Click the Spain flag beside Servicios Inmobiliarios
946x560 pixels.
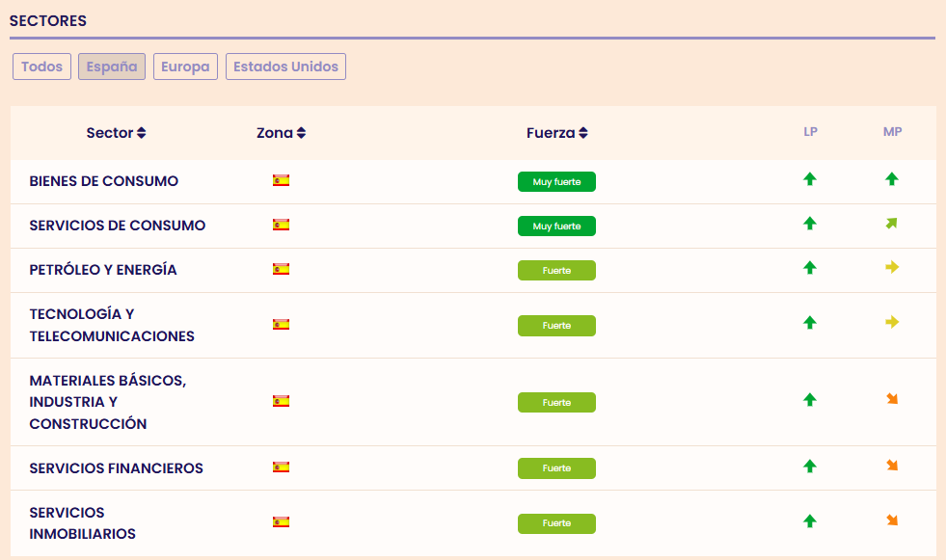tap(281, 522)
